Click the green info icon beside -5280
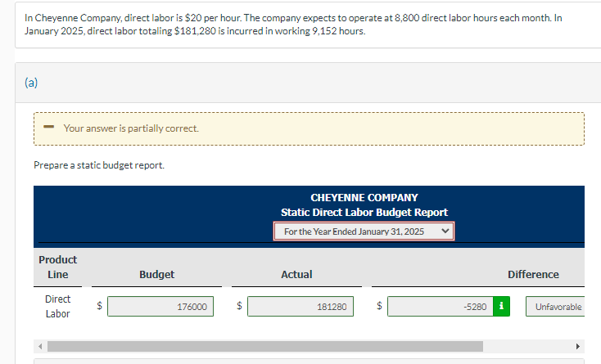 (501, 306)
